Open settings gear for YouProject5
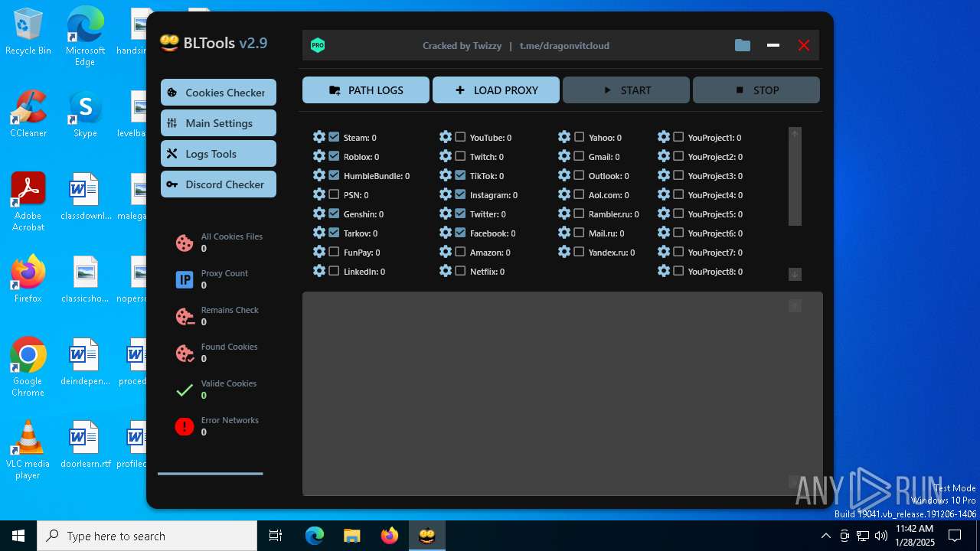980x551 pixels. (664, 214)
